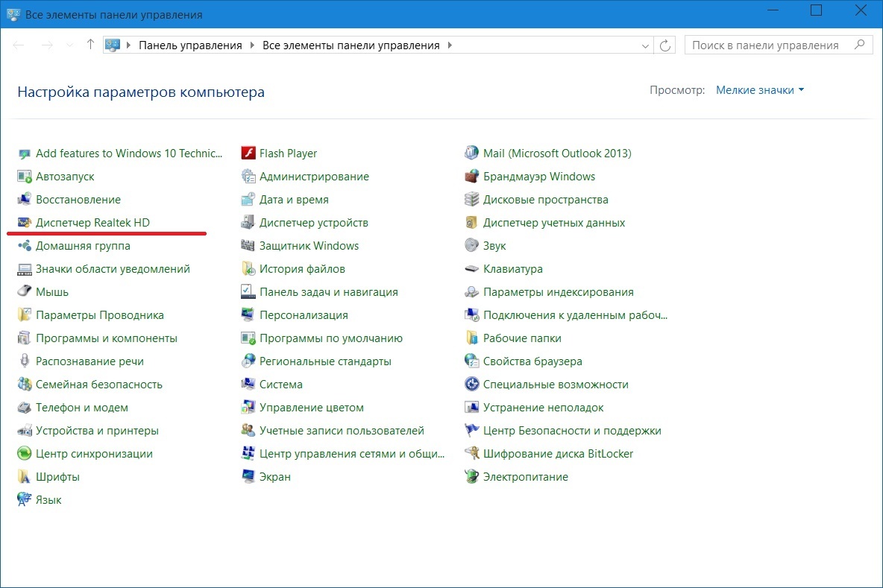Screen dimensions: 883x588
Task: Click the Realtek HD manager icon
Action: (24, 223)
